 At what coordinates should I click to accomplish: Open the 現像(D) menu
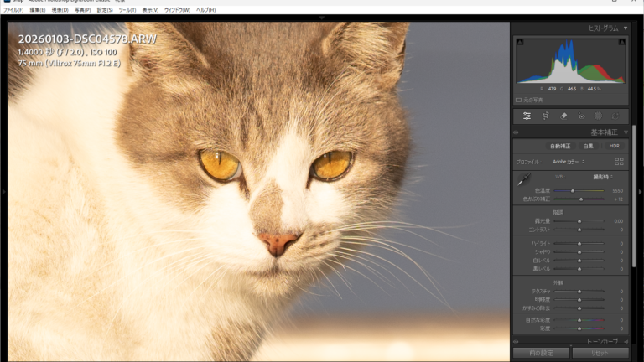pos(60,10)
